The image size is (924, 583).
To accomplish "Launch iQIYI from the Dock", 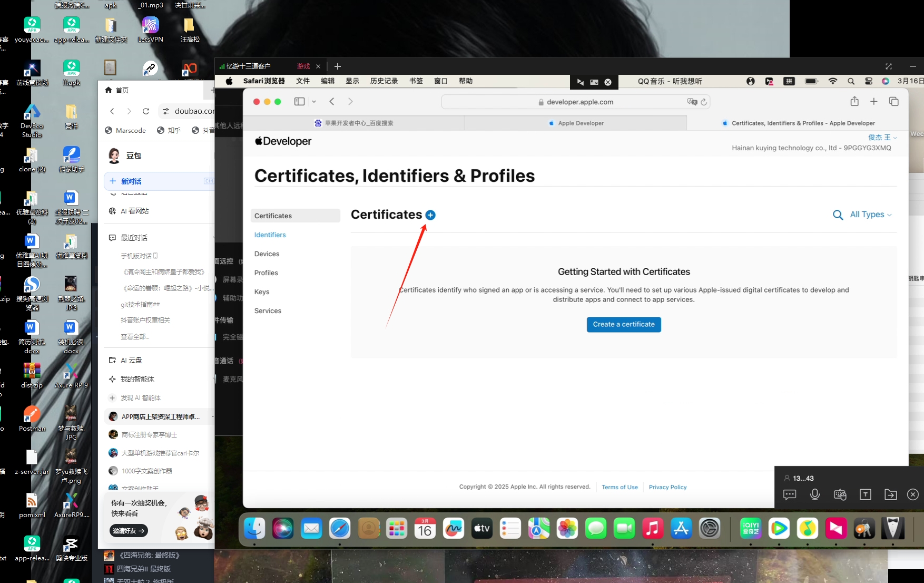I will pos(751,528).
